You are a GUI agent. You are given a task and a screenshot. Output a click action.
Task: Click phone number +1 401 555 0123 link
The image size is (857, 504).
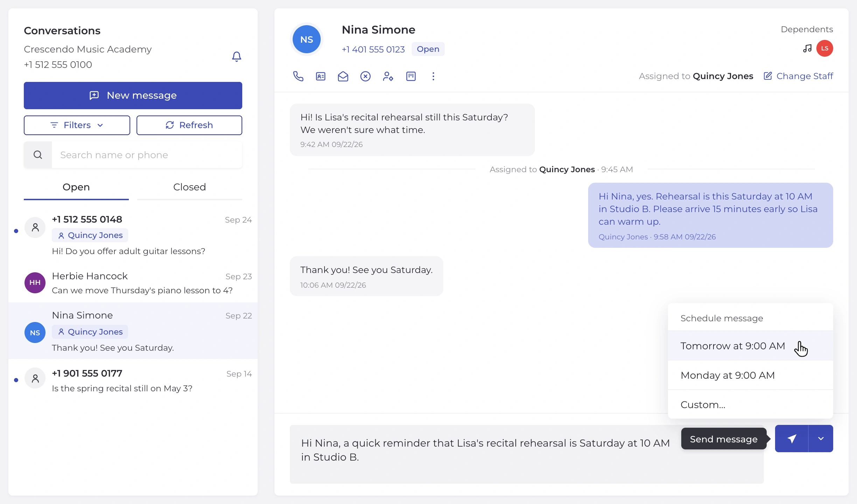coord(373,49)
